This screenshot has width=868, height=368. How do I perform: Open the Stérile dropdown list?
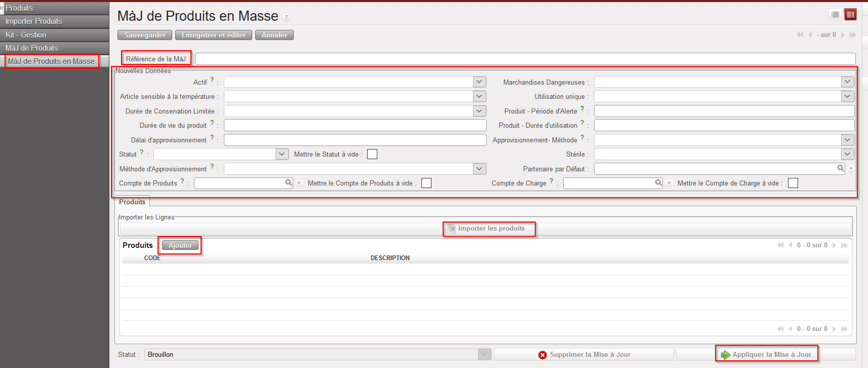pos(848,154)
